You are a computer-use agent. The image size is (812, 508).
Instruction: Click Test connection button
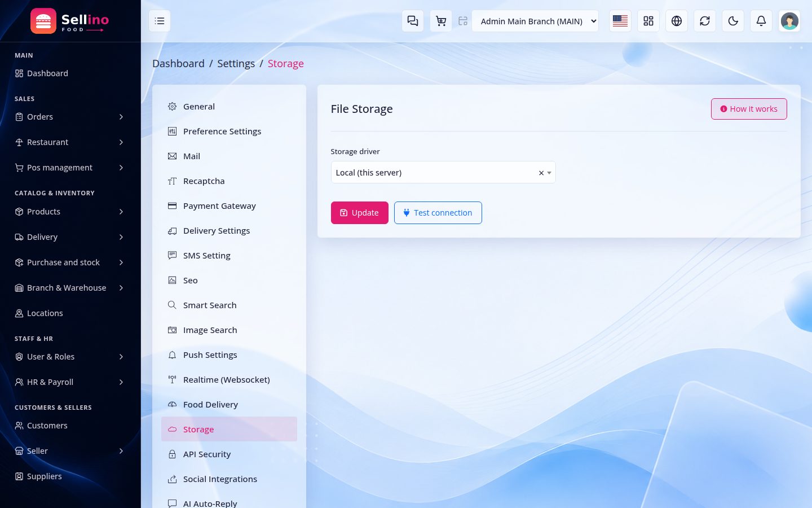coord(438,213)
